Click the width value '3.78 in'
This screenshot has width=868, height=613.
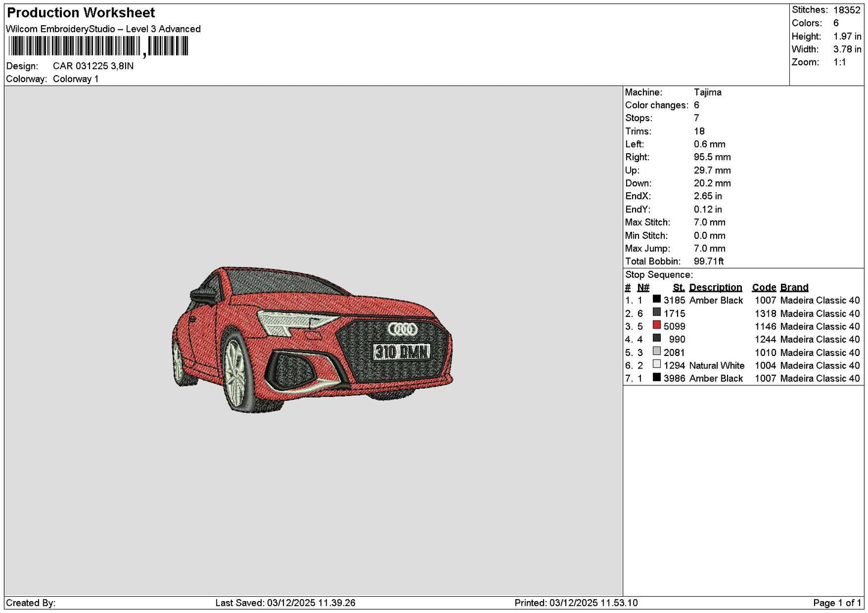click(847, 49)
